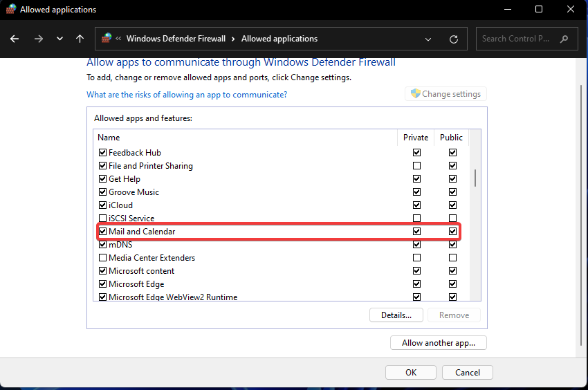Screen dimensions: 588x390
Task: Expand the hidden breadcrumb path chevrons
Action: [x=119, y=39]
